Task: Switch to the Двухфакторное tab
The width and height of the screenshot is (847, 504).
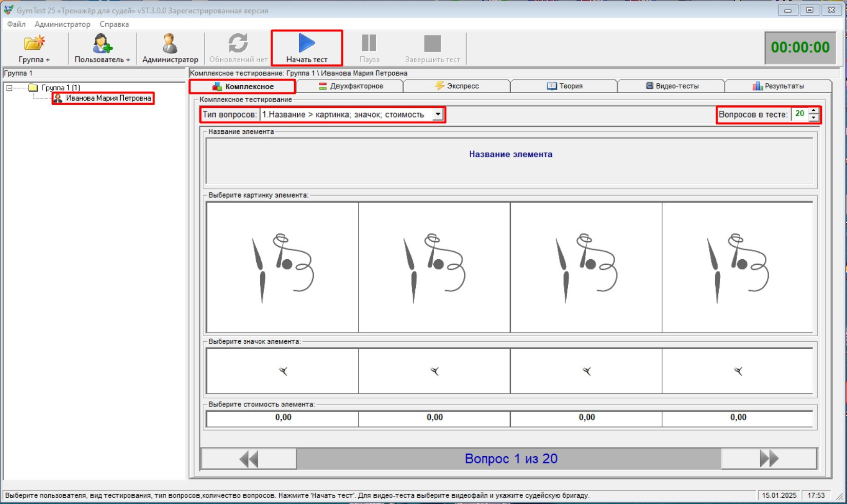Action: pos(351,86)
